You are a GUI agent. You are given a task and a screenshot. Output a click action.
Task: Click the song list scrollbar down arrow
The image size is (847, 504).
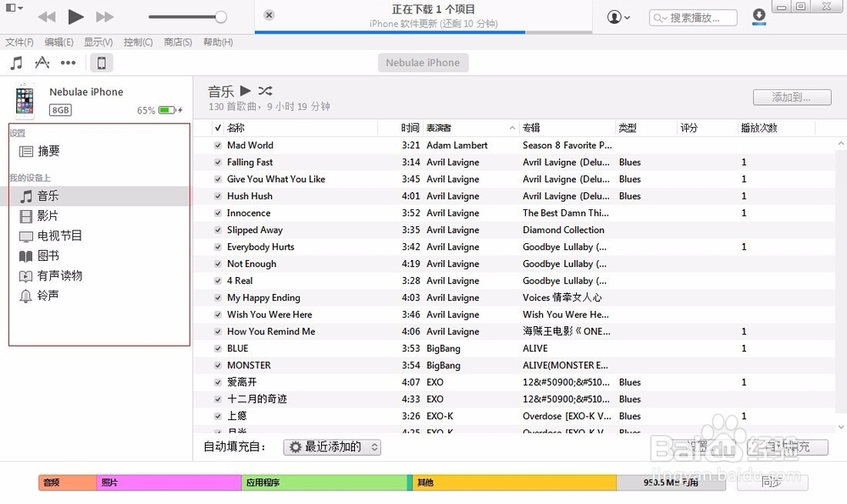point(840,427)
